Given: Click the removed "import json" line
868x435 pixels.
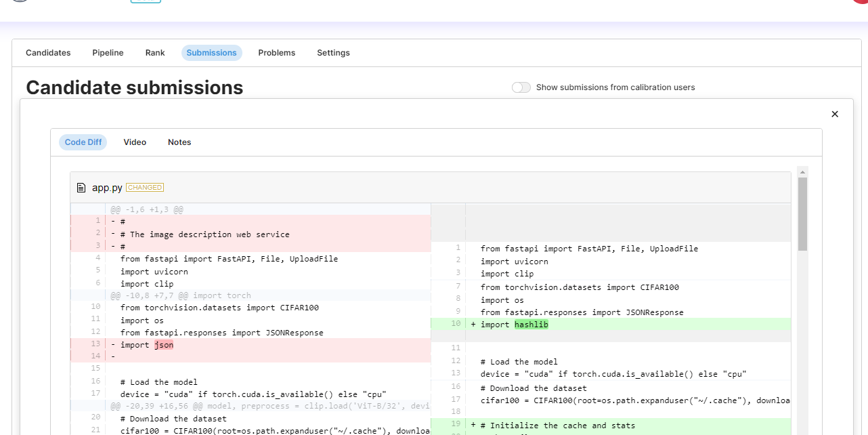Looking at the screenshot, I should point(251,345).
